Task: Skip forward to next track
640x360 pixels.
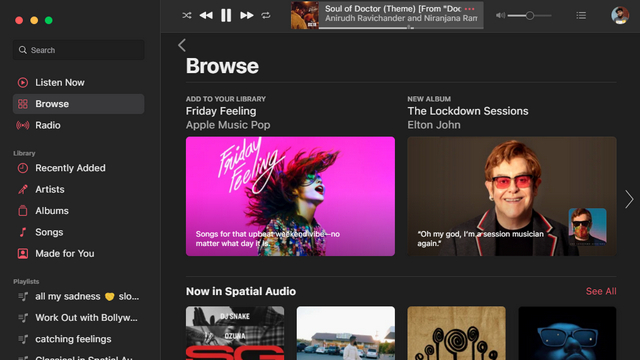Action: click(247, 16)
